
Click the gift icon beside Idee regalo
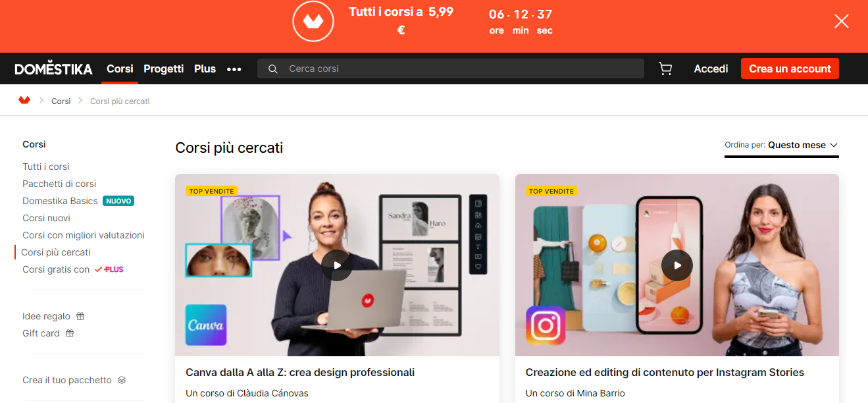click(x=80, y=316)
